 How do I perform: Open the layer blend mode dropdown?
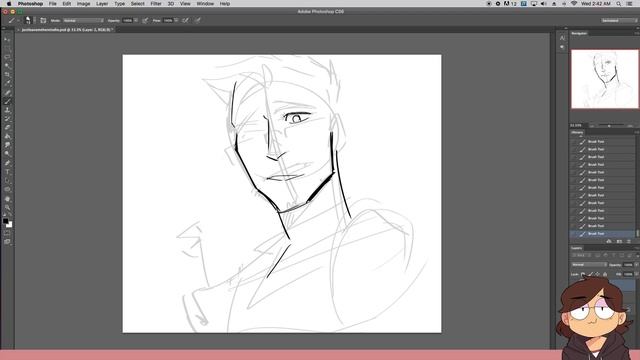tap(589, 265)
